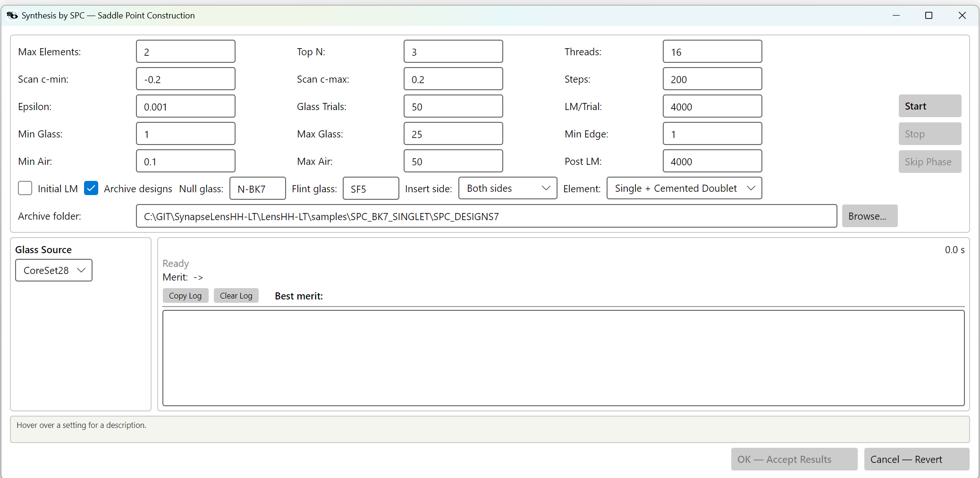Click Cancel — Revert button

[x=917, y=459]
